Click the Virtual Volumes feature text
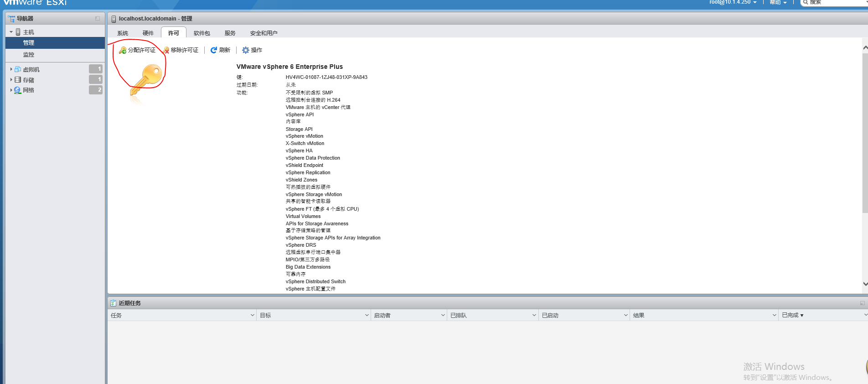 [303, 216]
